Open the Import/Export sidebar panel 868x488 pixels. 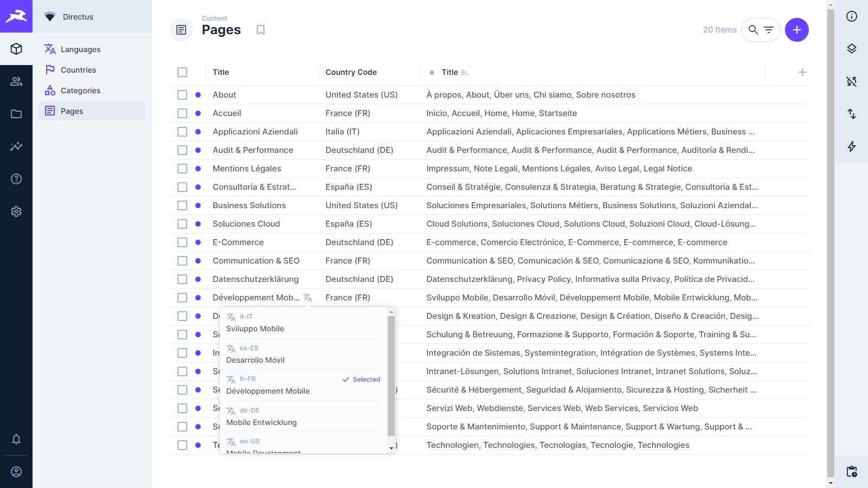coord(852,114)
